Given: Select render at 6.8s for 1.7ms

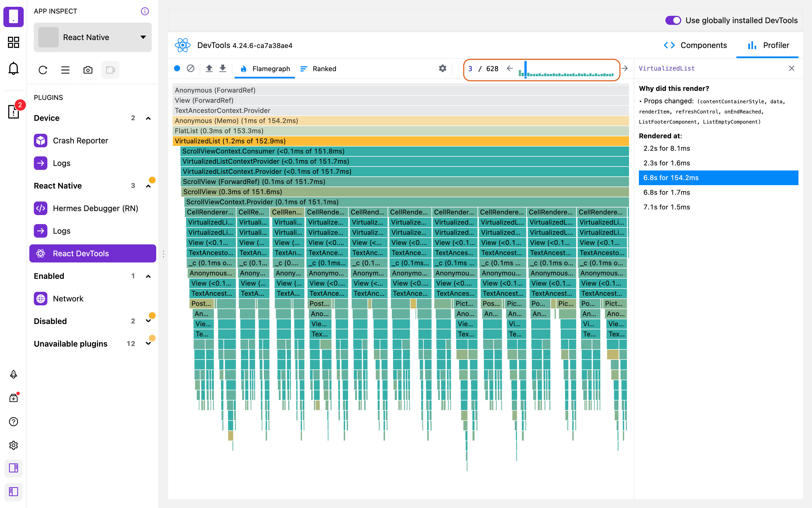Looking at the screenshot, I should click(x=718, y=192).
